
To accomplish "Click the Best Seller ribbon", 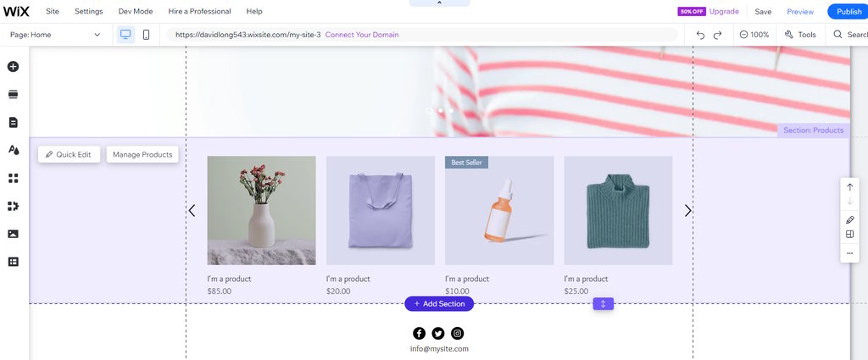I will (x=467, y=163).
